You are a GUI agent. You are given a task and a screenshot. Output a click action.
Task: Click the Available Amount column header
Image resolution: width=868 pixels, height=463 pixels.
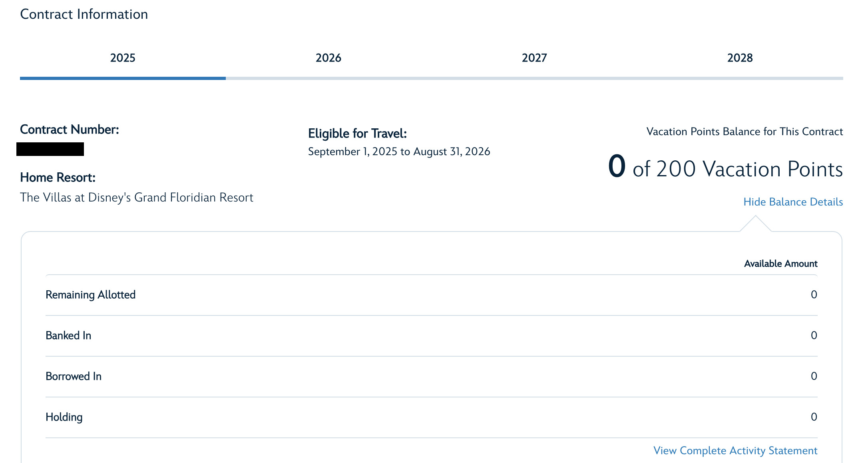coord(780,264)
